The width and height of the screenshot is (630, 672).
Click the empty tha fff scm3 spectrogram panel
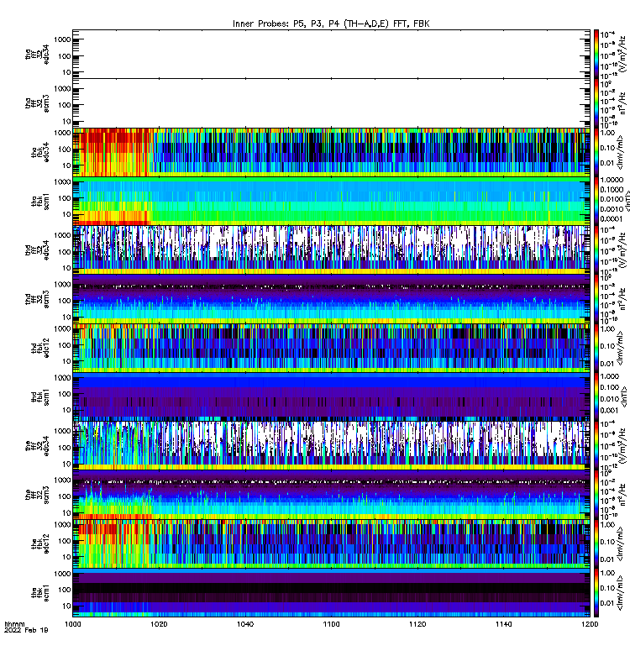click(x=331, y=103)
